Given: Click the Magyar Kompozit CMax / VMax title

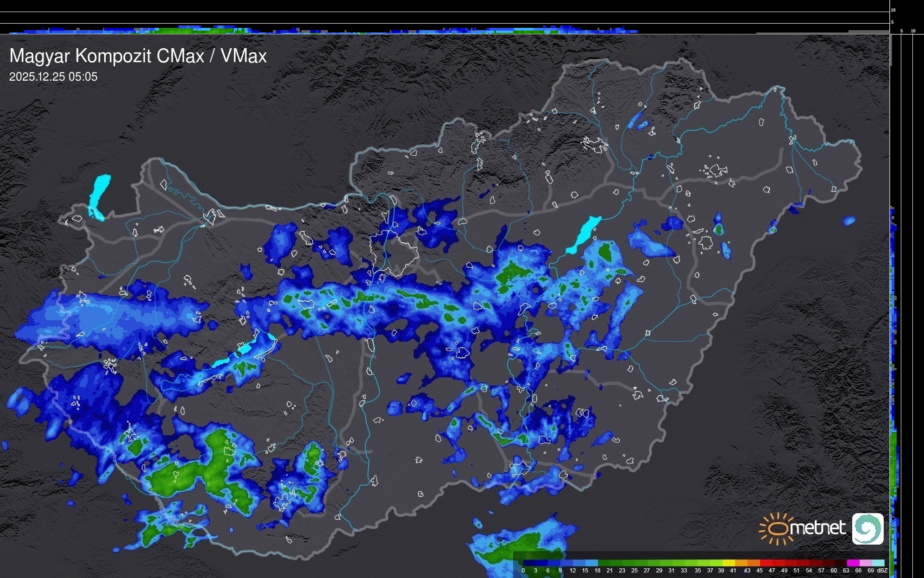Looking at the screenshot, I should 138,56.
